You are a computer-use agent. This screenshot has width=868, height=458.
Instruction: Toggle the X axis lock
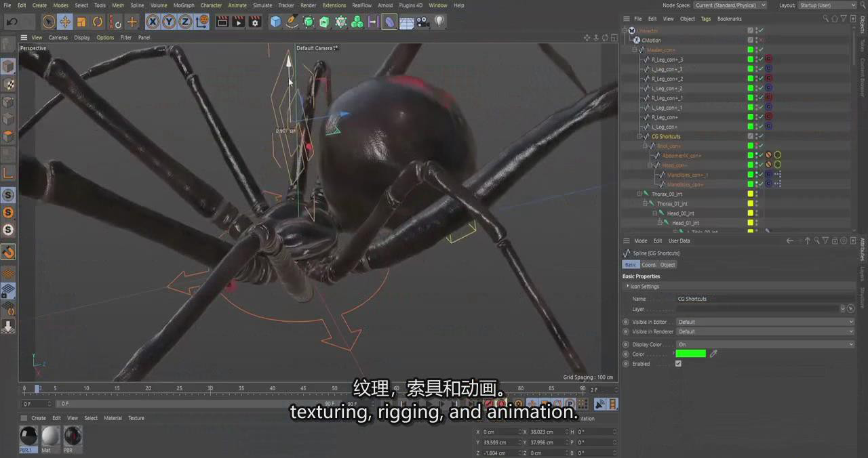(153, 22)
